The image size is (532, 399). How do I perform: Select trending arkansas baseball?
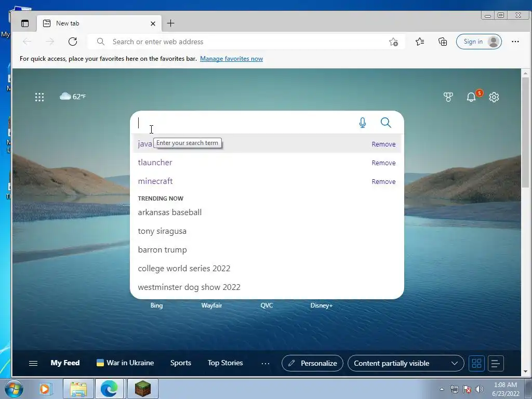point(267,212)
